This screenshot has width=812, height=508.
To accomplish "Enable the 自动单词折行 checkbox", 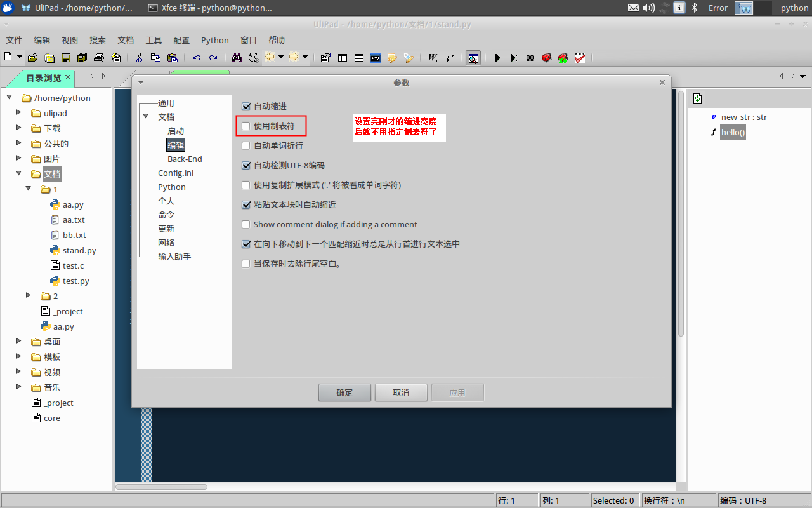I will pyautogui.click(x=246, y=145).
